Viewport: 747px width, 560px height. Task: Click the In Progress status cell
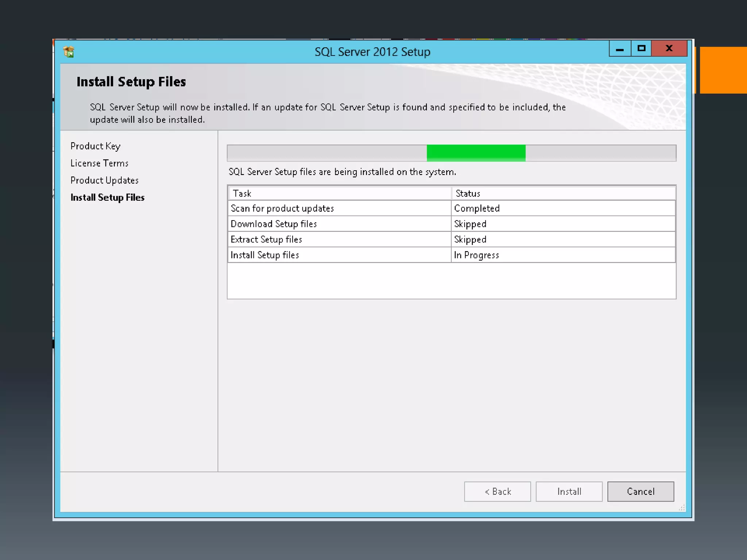[476, 255]
